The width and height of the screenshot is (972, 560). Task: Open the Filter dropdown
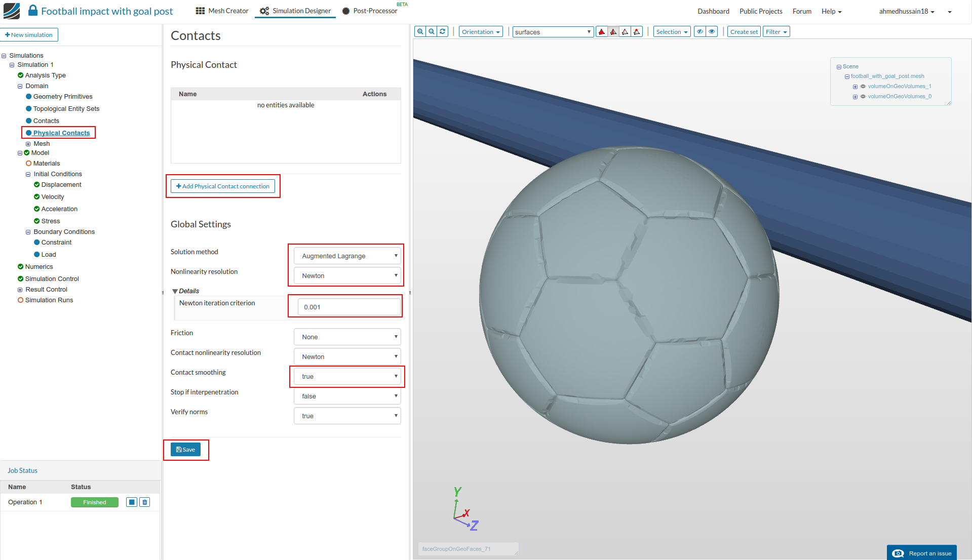coord(776,32)
